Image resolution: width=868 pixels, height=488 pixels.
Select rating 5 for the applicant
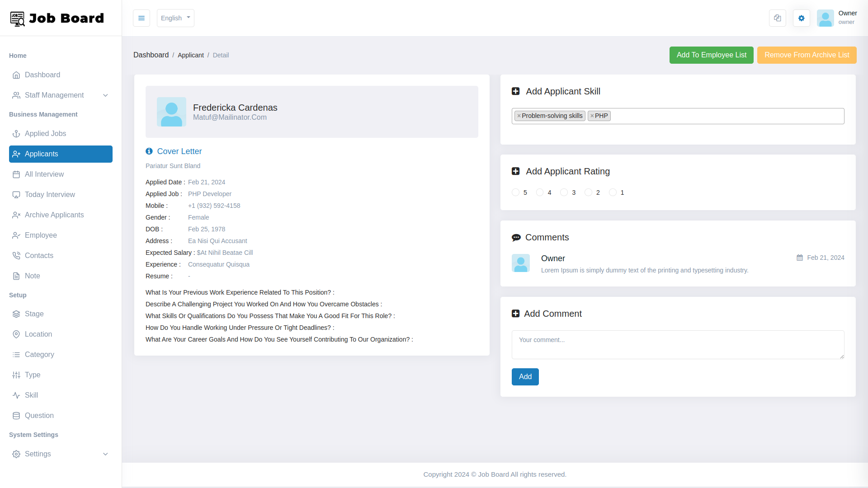pos(516,192)
